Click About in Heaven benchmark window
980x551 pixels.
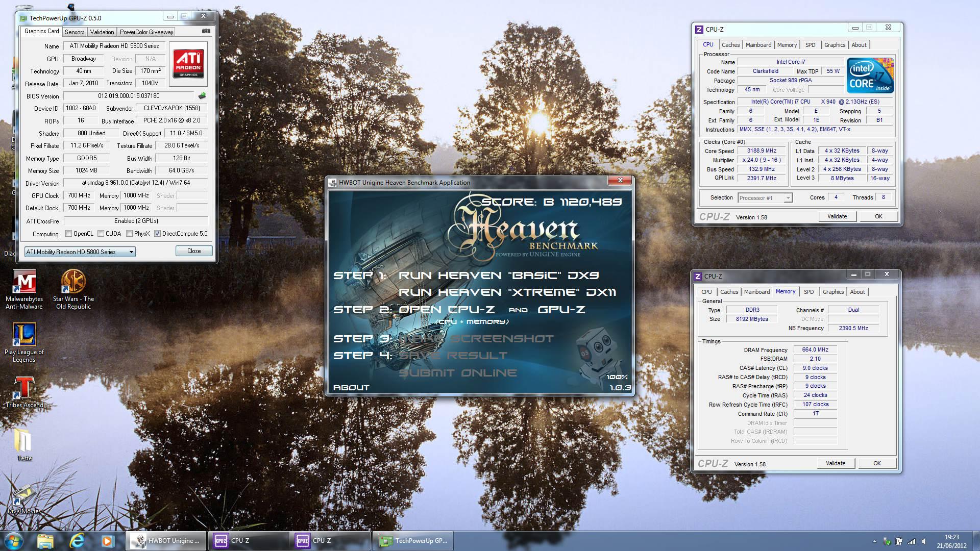pos(351,388)
